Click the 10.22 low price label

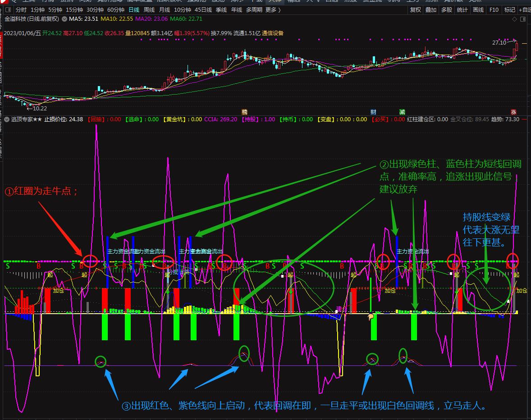point(40,109)
